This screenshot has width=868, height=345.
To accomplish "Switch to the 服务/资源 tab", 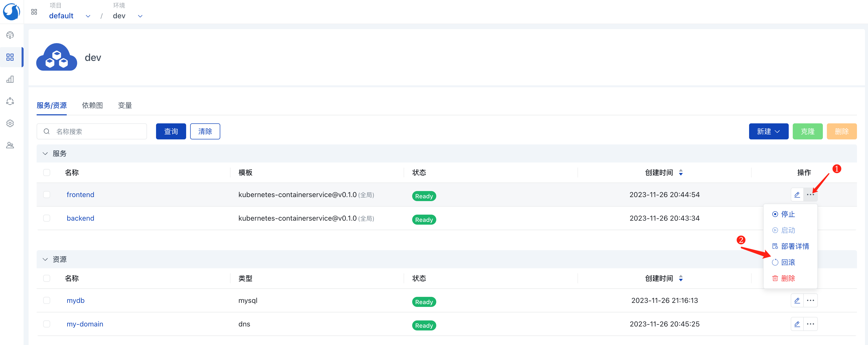I will tap(52, 106).
